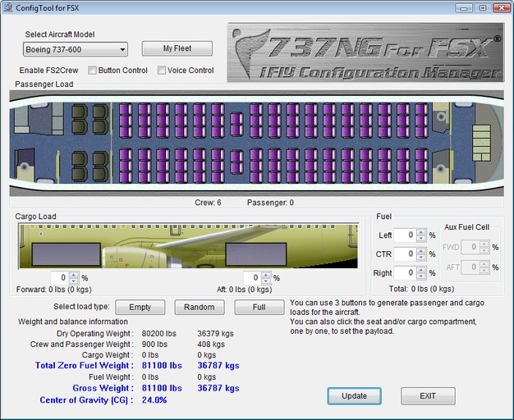Click the Passenger: 0 count text
Screen dimensions: 514x420
270,203
